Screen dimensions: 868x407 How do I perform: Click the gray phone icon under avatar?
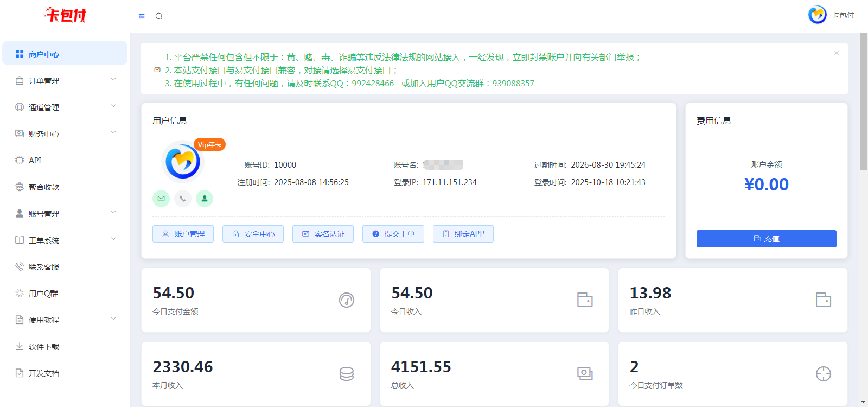pos(183,199)
